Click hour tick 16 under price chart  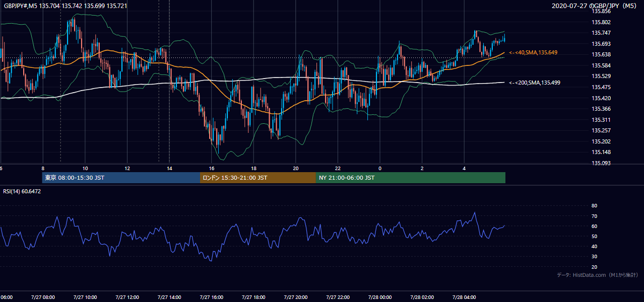pos(212,169)
